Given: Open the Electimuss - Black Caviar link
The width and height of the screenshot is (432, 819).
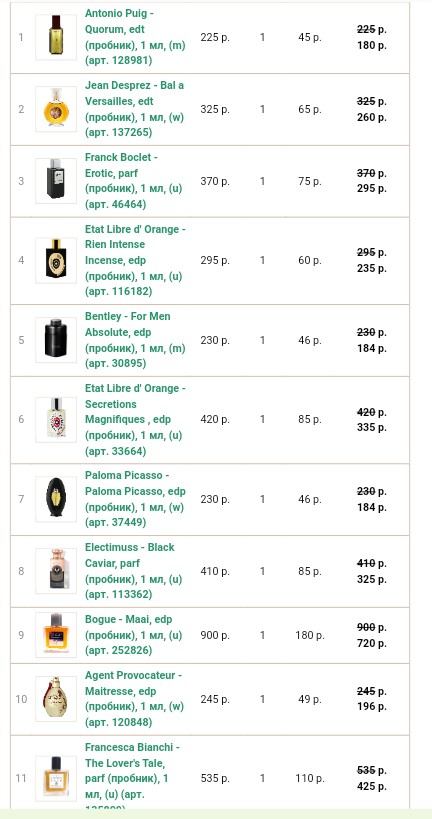Looking at the screenshot, I should (134, 571).
